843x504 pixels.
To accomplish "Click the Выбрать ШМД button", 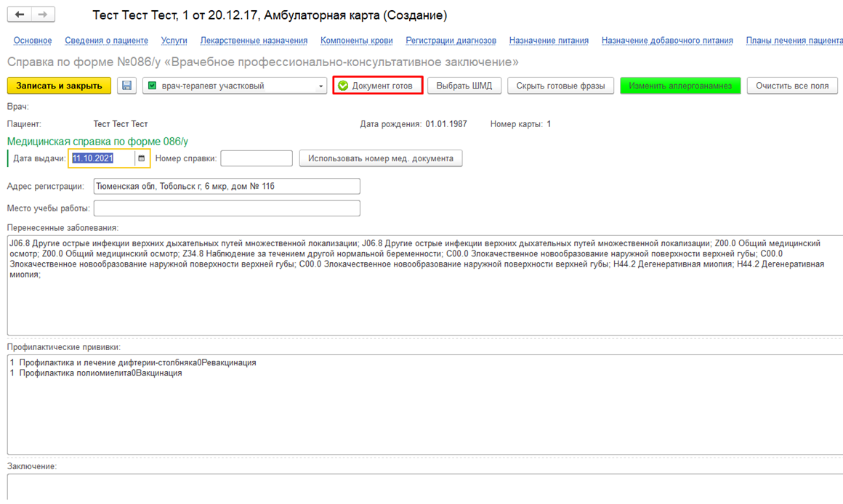I will 464,86.
